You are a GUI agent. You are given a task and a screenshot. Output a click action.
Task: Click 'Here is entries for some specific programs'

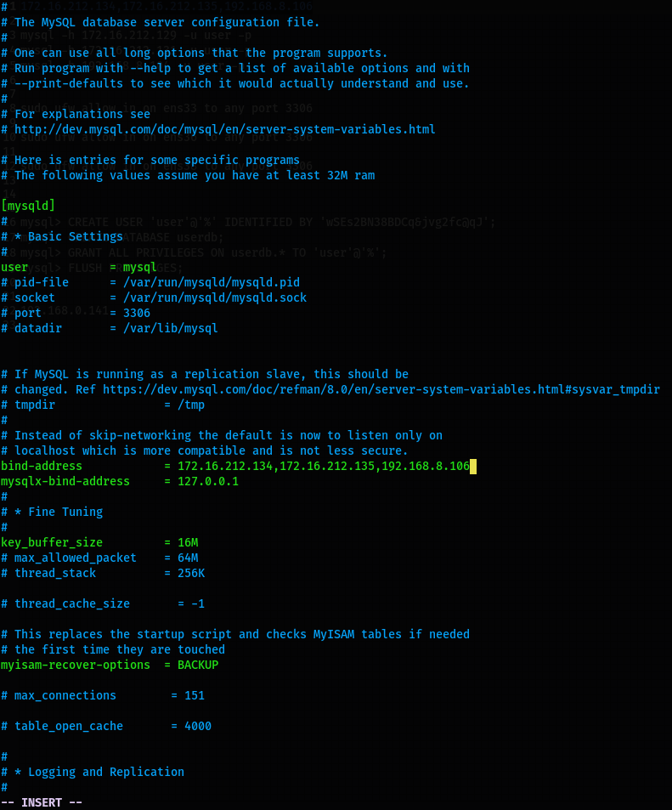pyautogui.click(x=150, y=160)
